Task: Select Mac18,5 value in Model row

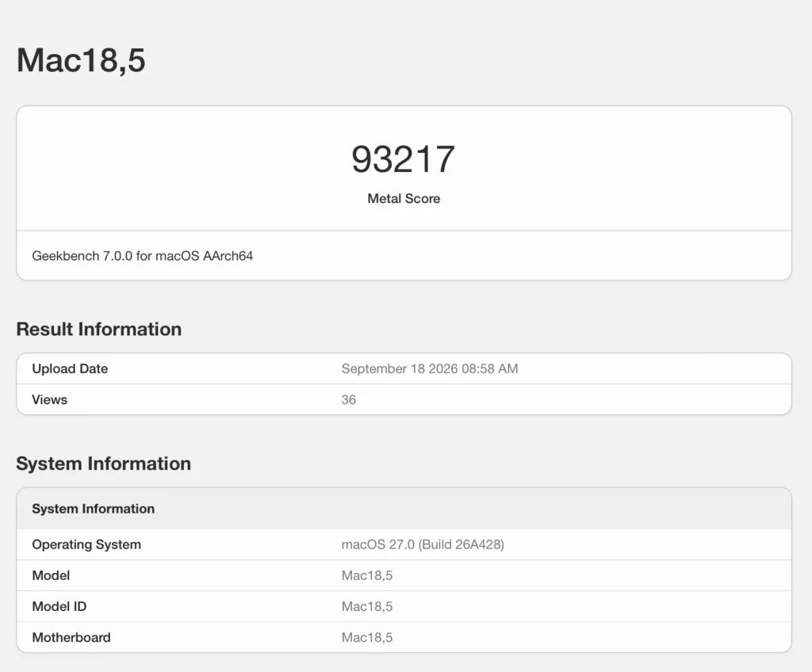Action: 367,575
